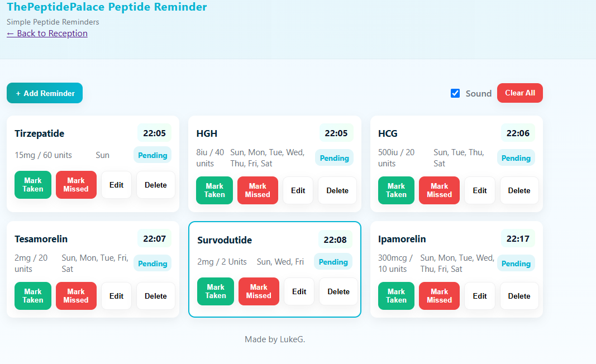
Task: Click the Pending status on Survodutide
Action: click(x=333, y=262)
